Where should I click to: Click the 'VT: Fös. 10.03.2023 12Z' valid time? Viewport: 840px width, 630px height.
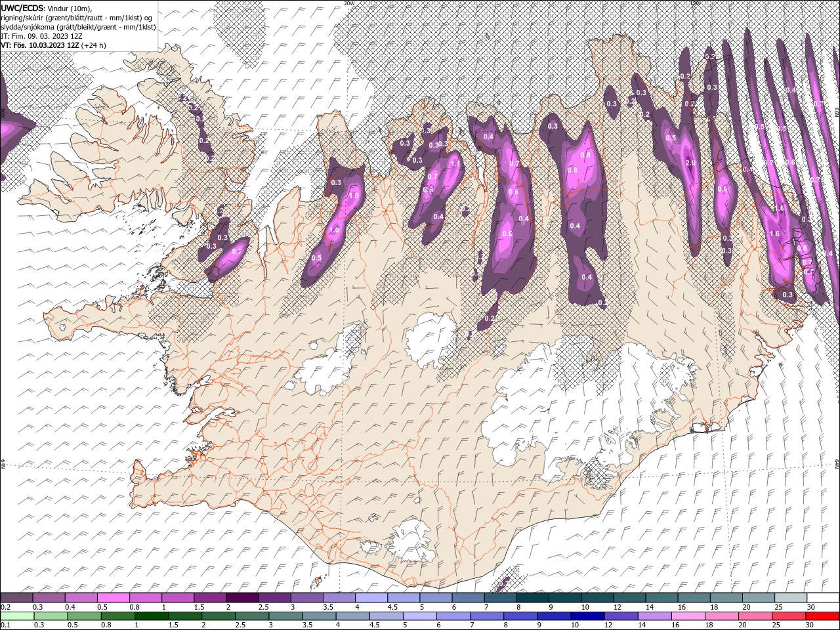tap(39, 45)
